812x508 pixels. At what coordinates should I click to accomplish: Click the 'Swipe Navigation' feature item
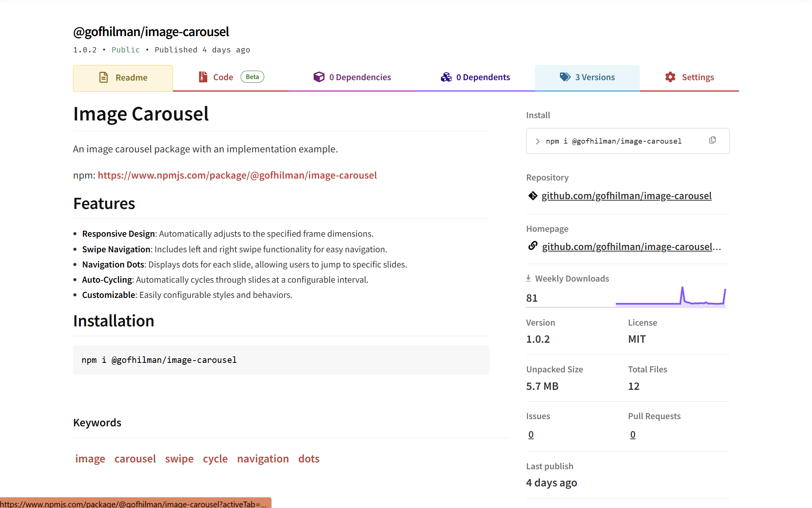click(x=235, y=249)
